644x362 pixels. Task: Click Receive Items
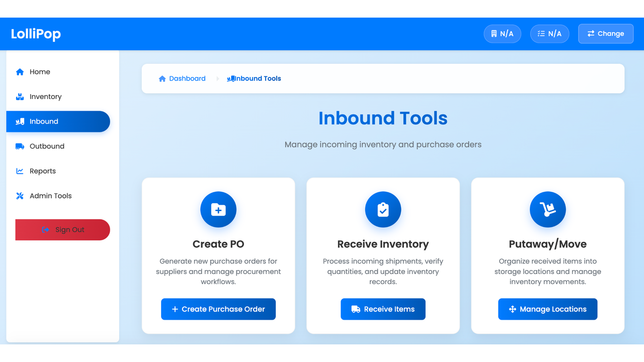click(x=383, y=309)
